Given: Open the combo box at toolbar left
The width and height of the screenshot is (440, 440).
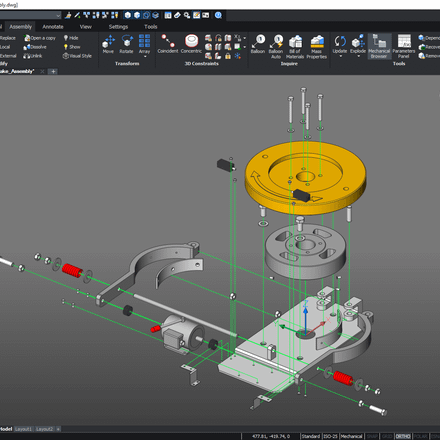Looking at the screenshot, I should 30,15.
